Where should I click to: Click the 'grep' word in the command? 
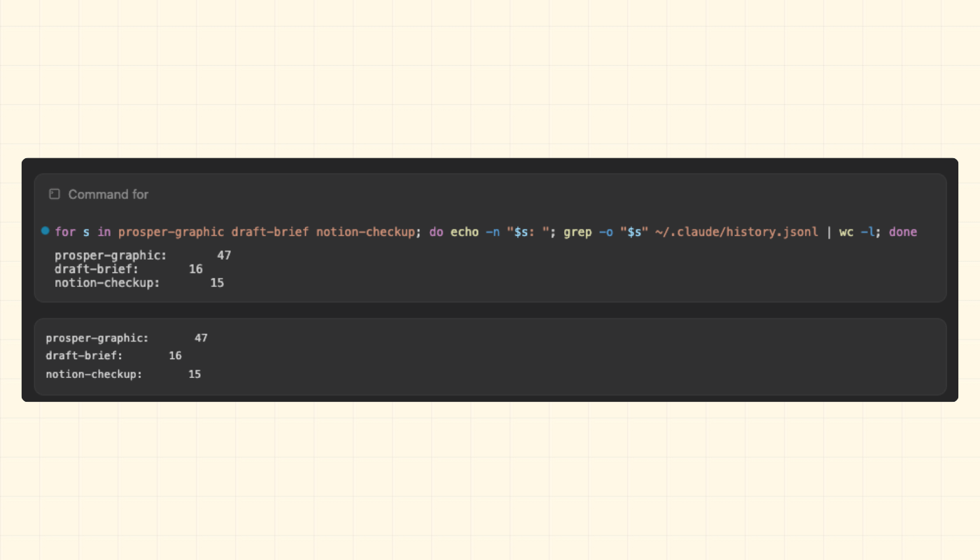tap(577, 232)
